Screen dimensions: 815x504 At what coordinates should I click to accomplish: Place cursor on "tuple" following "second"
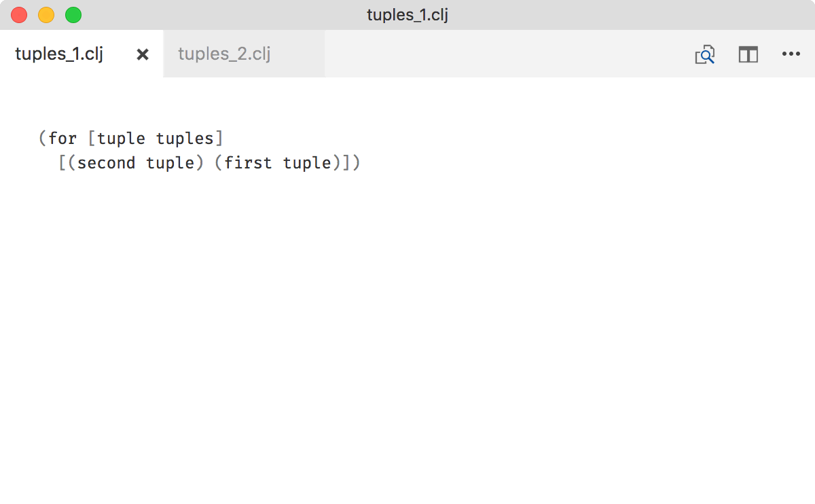(x=170, y=163)
